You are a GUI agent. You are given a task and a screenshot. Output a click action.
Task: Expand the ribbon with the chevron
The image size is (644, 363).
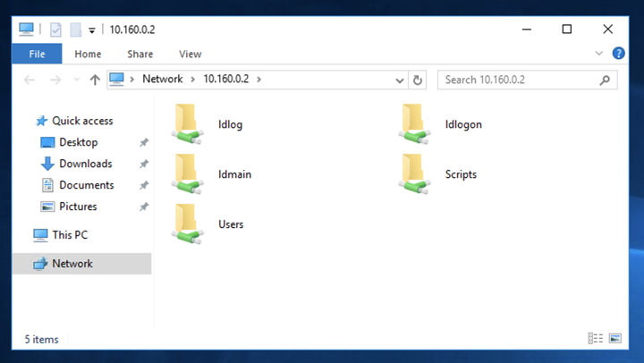[x=599, y=54]
